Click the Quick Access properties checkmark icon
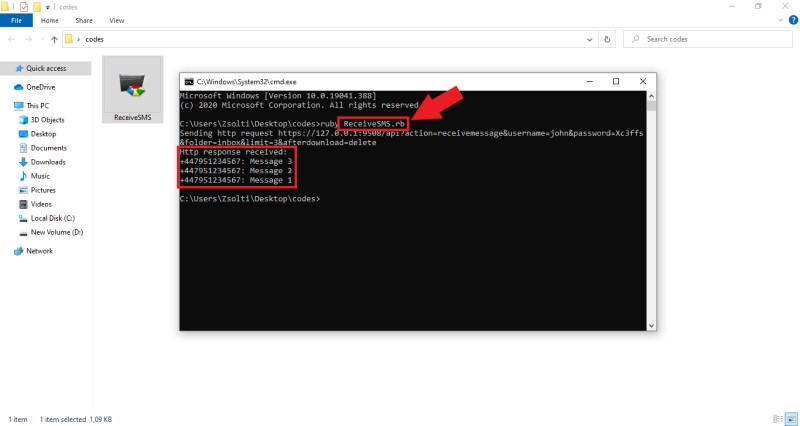Viewport: 800px width, 426px height. click(23, 7)
